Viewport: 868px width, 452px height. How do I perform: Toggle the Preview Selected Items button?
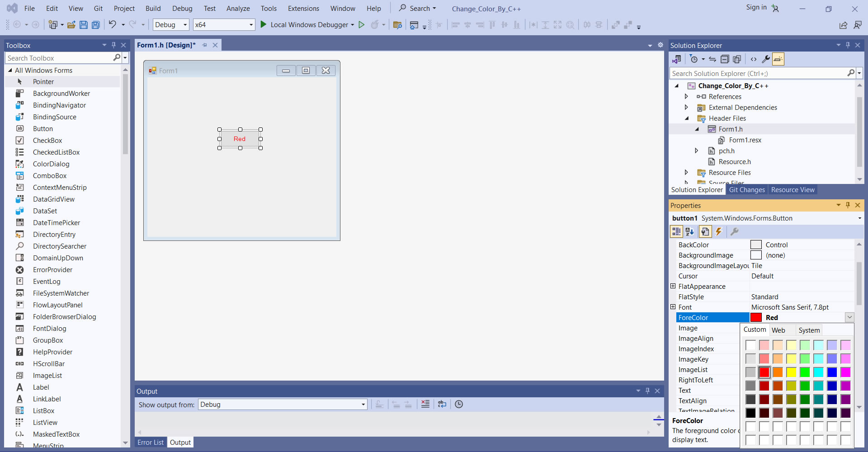tap(778, 59)
